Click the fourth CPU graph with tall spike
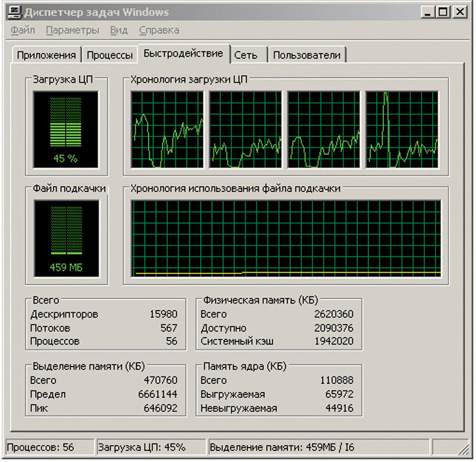476x462 pixels. [x=402, y=129]
